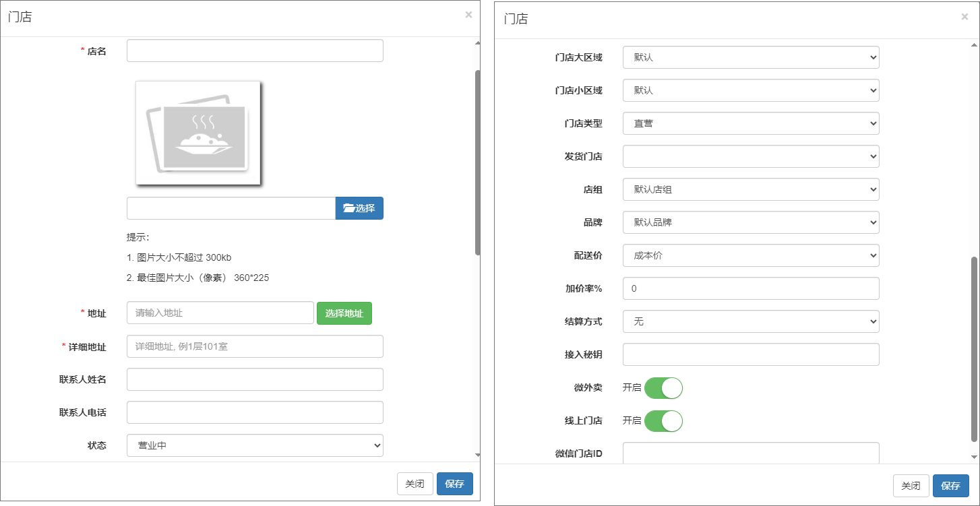Click 关闭 in the right dialog
980x506 pixels.
coord(911,486)
